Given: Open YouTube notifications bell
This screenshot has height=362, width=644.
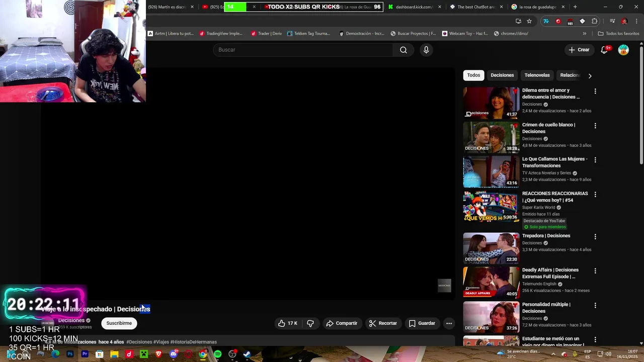Looking at the screenshot, I should tap(604, 50).
